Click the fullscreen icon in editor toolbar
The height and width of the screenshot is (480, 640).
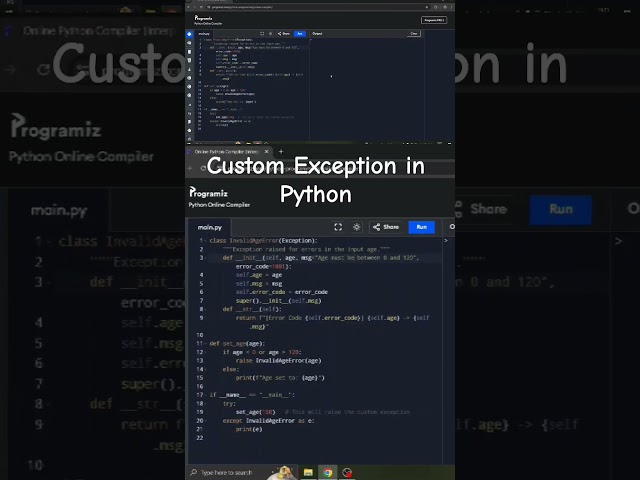(x=338, y=227)
